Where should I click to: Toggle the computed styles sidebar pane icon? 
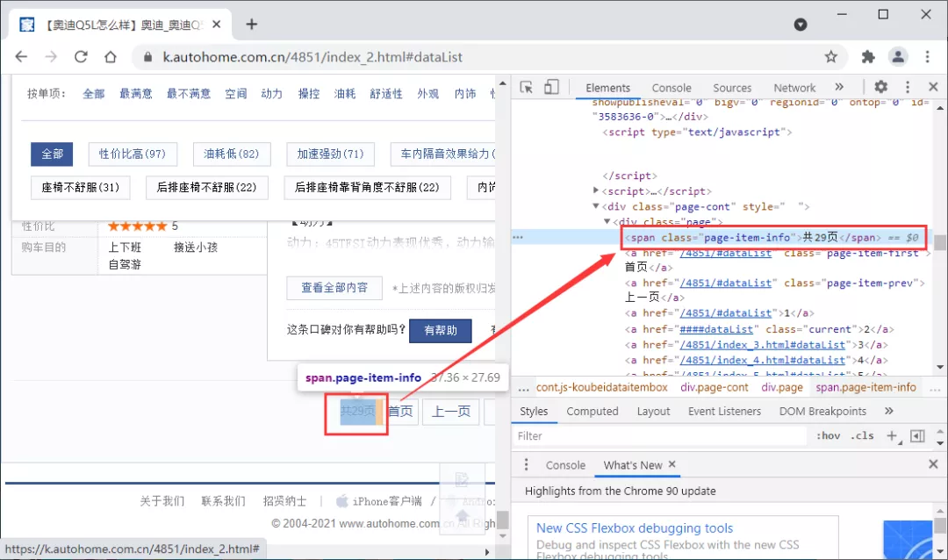pos(917,435)
